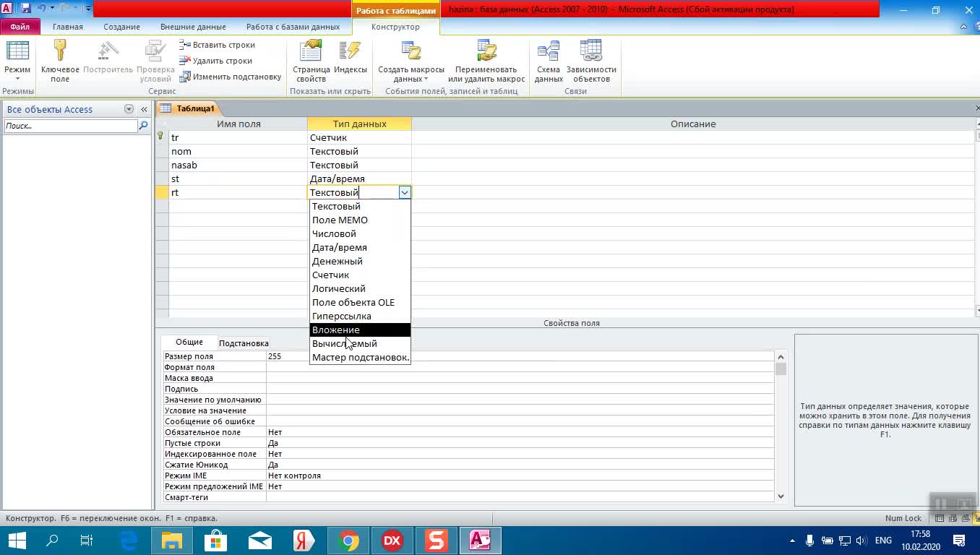
Task: Choose Дата/время in the open type list
Action: (360, 247)
